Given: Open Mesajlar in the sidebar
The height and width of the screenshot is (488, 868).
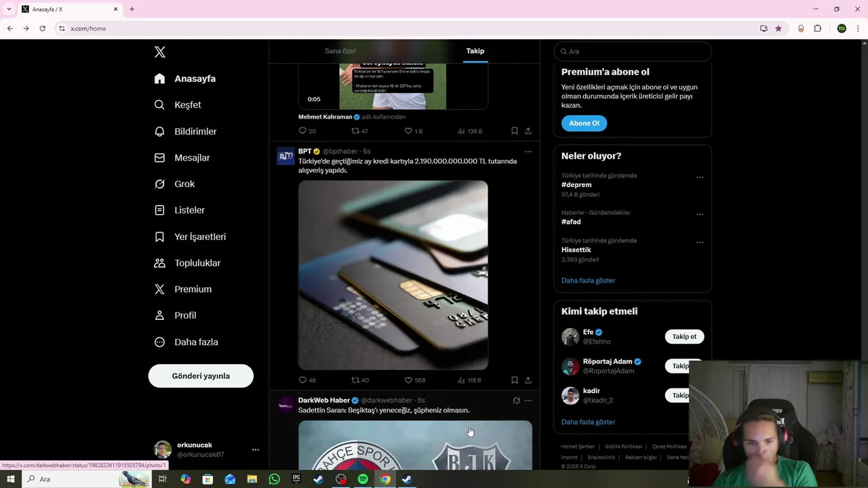Looking at the screenshot, I should click(182, 158).
